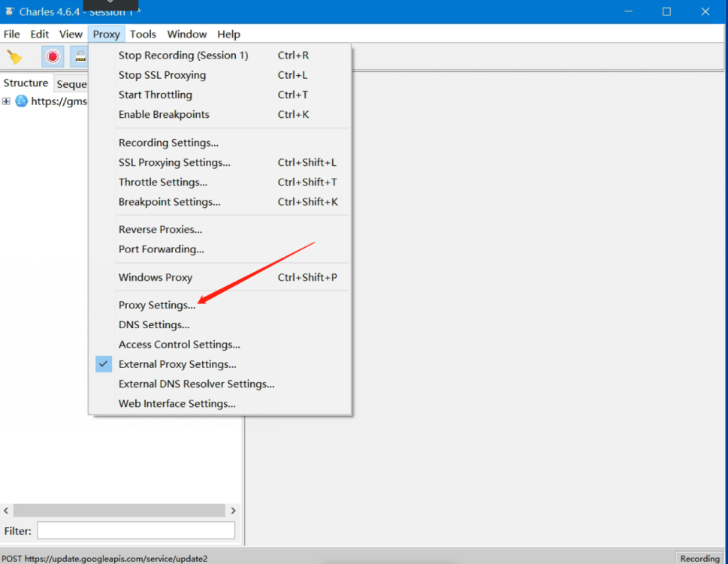Viewport: 728px width, 564px height.
Task: Toggle checked External Proxy Settings...
Action: coord(219,364)
